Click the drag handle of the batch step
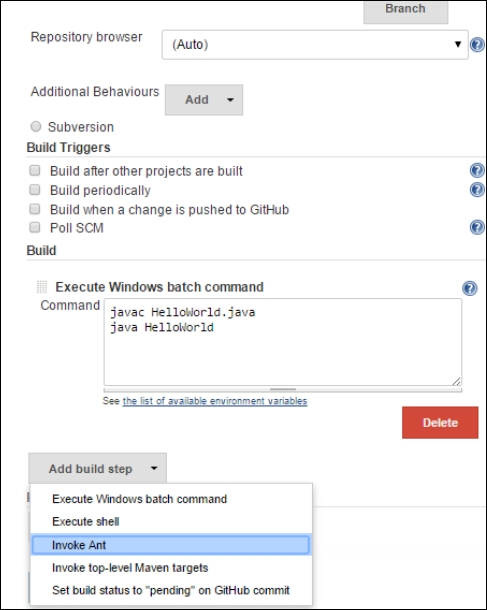The width and height of the screenshot is (487, 610). tap(42, 287)
